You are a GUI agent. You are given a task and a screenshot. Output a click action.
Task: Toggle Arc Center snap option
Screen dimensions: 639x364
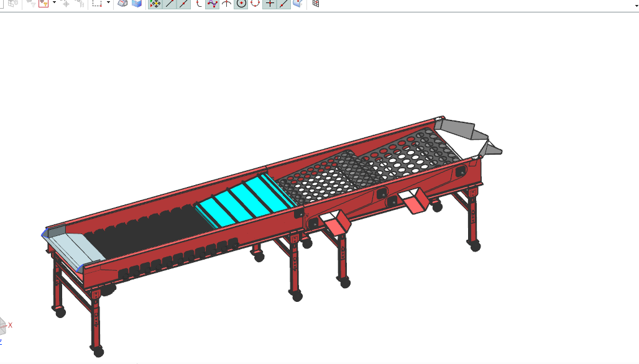click(x=241, y=4)
